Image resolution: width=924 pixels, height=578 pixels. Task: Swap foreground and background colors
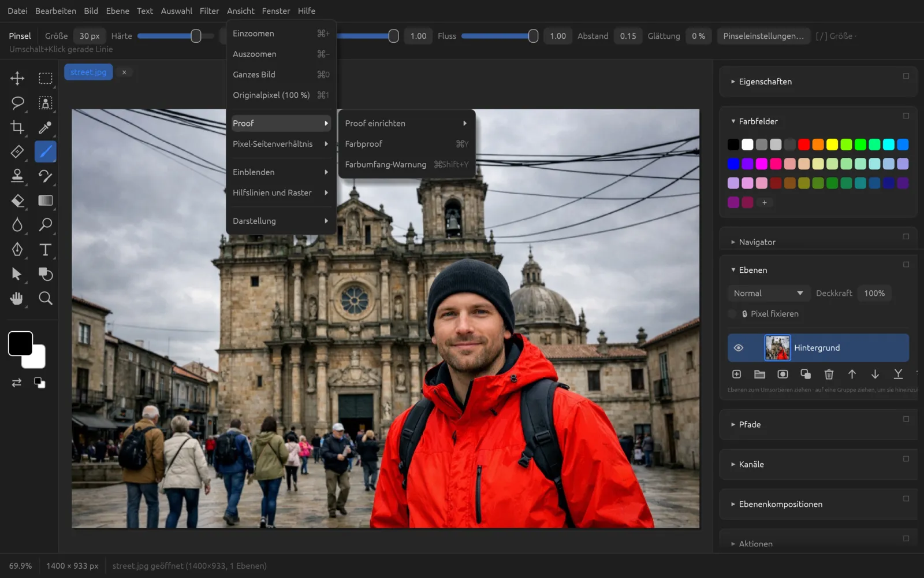[x=17, y=383]
